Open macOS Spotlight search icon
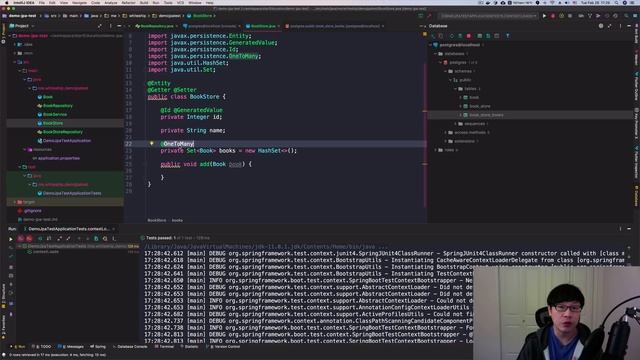This screenshot has width=640, height=360. tap(617, 2)
